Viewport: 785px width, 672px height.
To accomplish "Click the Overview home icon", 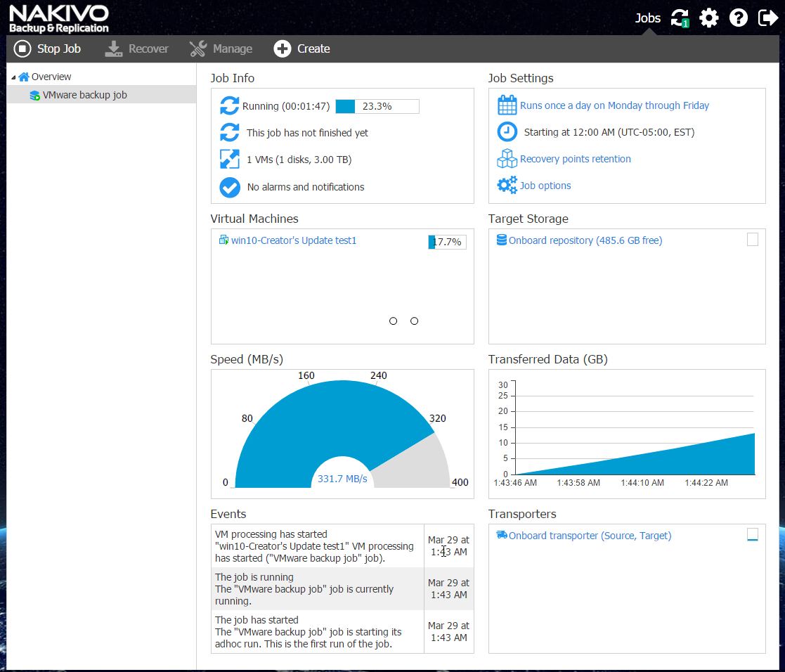I will click(x=23, y=77).
